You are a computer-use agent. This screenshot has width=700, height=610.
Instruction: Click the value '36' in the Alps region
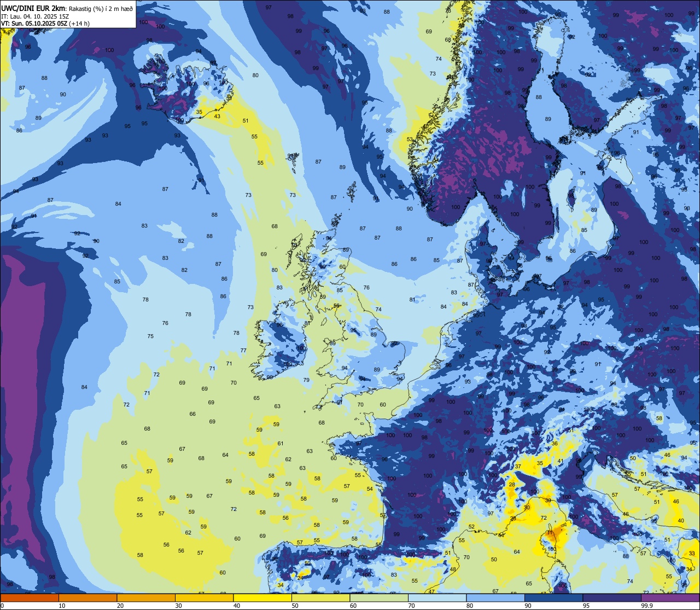point(555,443)
